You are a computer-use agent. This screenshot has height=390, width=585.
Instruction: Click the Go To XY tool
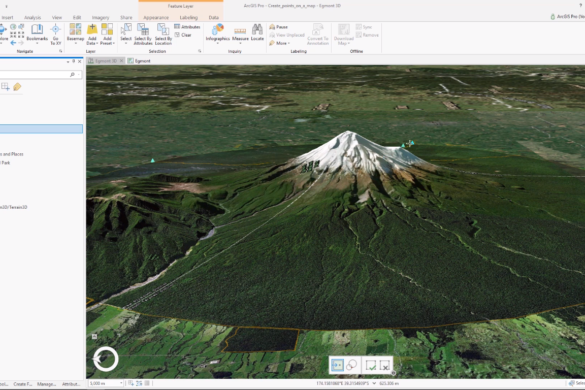coord(56,34)
